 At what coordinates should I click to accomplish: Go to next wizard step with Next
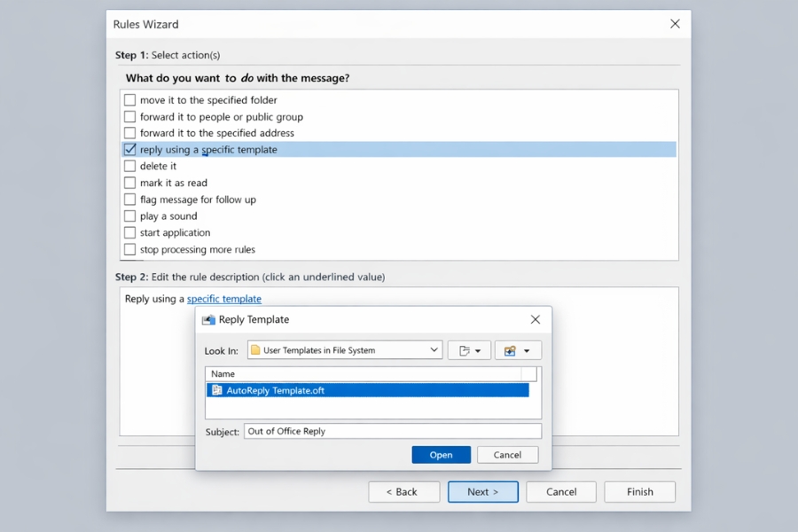(482, 492)
